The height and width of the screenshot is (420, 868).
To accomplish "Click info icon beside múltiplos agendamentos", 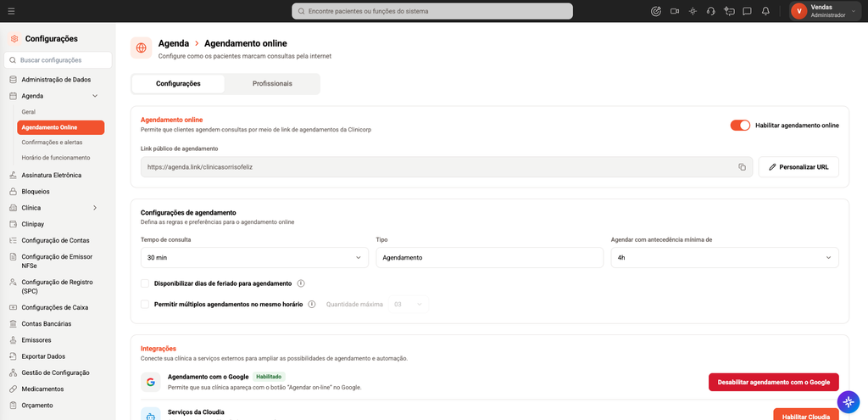I will pos(312,305).
